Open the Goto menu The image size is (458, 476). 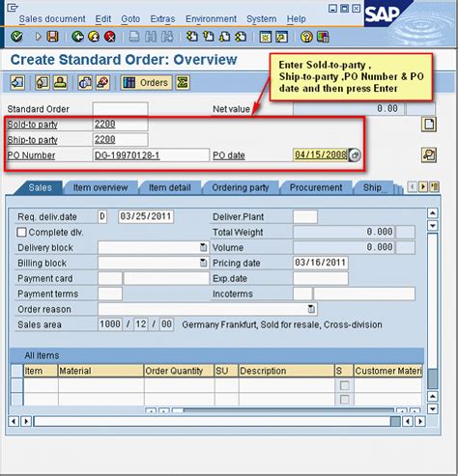[x=130, y=19]
